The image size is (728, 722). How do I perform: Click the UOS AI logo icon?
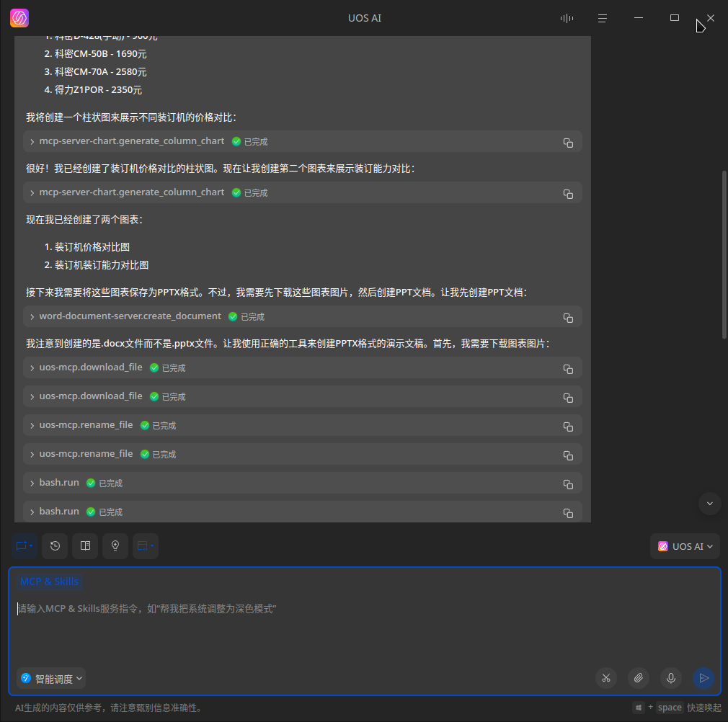(19, 18)
